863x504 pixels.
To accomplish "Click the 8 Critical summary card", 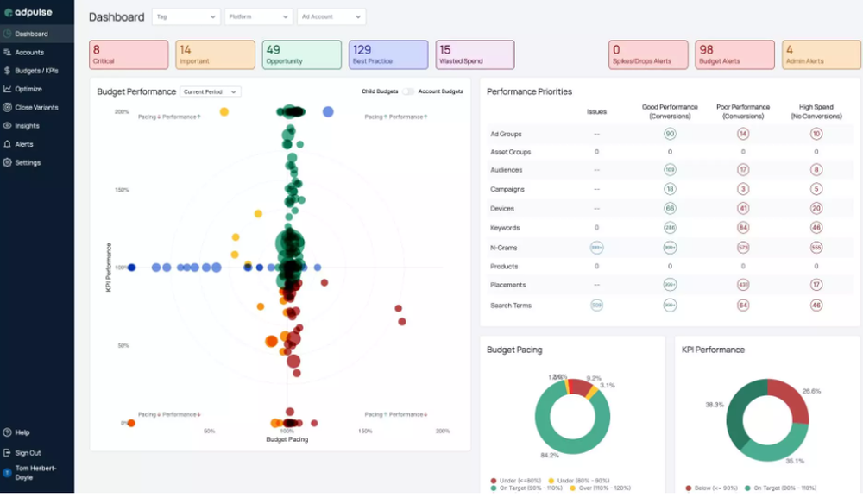I will [128, 54].
